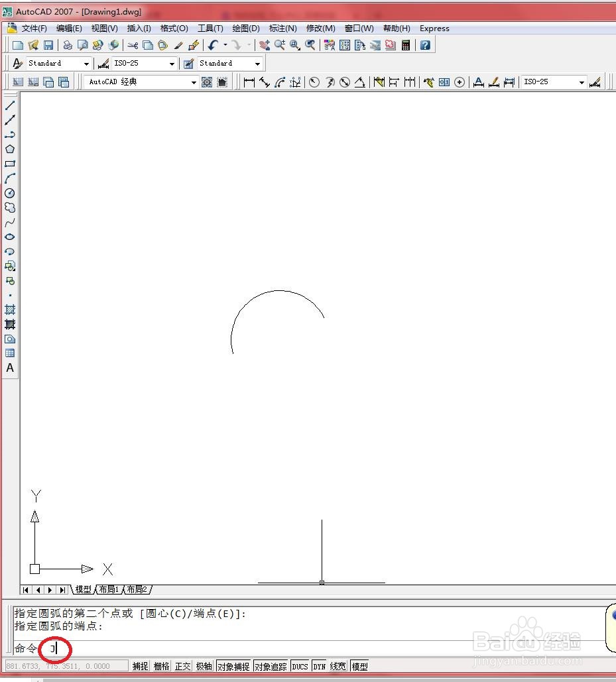Switch to the 布局2 layout tab
This screenshot has width=616, height=682.
pyautogui.click(x=137, y=589)
